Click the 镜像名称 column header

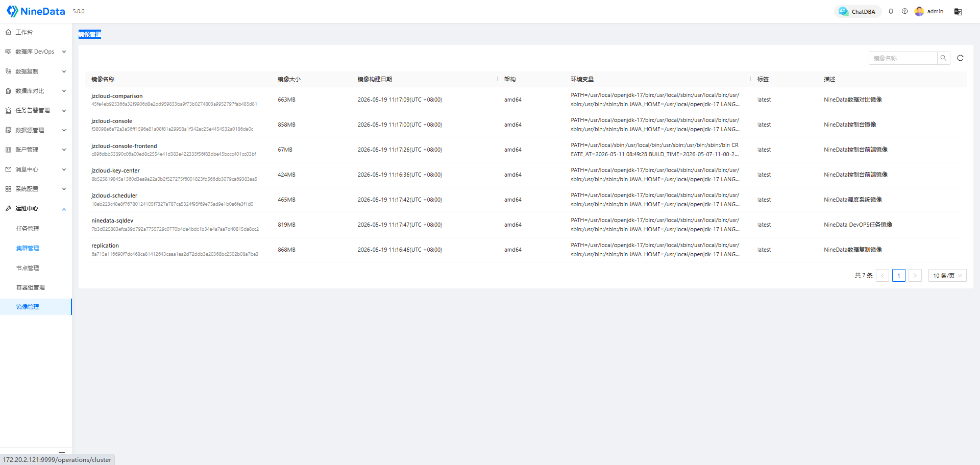[103, 79]
